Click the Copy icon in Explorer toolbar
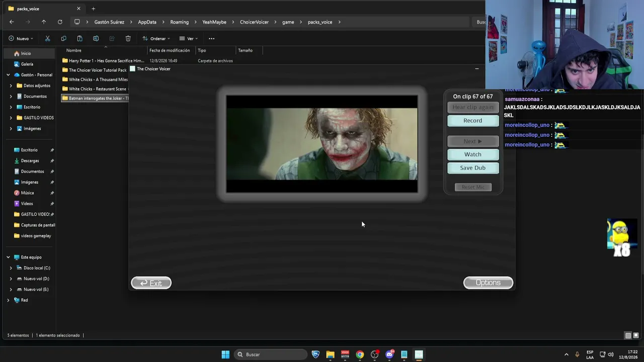 coord(63,39)
